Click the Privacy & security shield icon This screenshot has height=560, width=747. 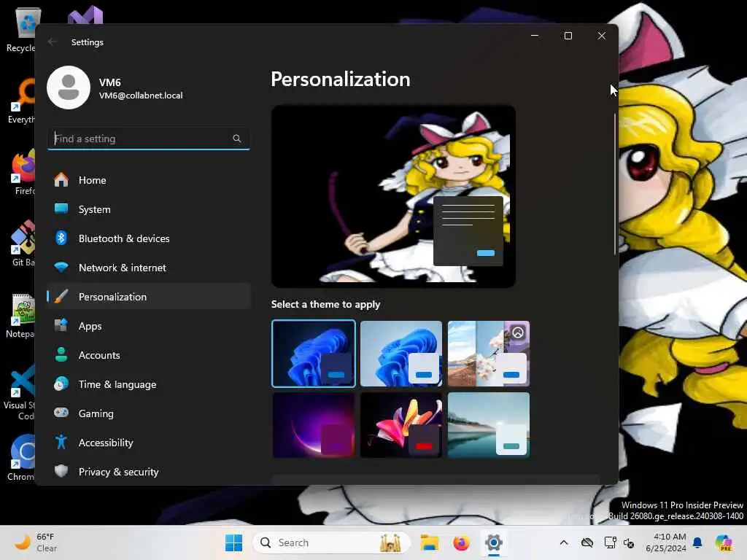pos(61,471)
